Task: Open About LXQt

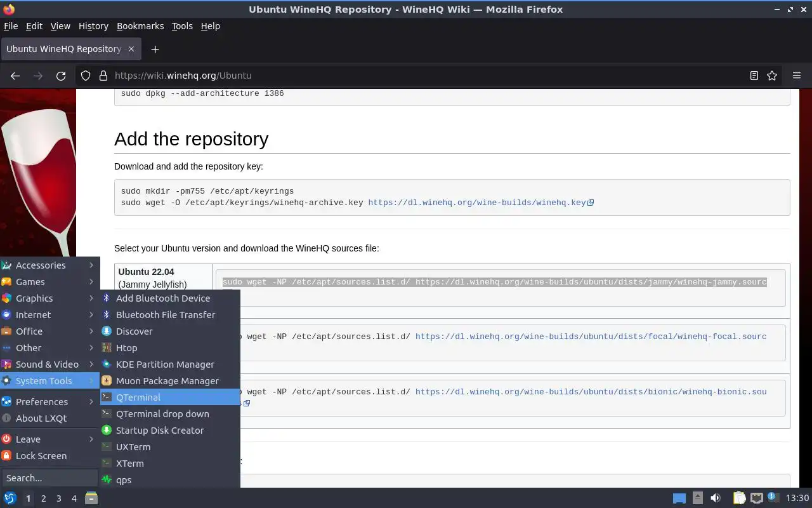Action: click(x=49, y=418)
